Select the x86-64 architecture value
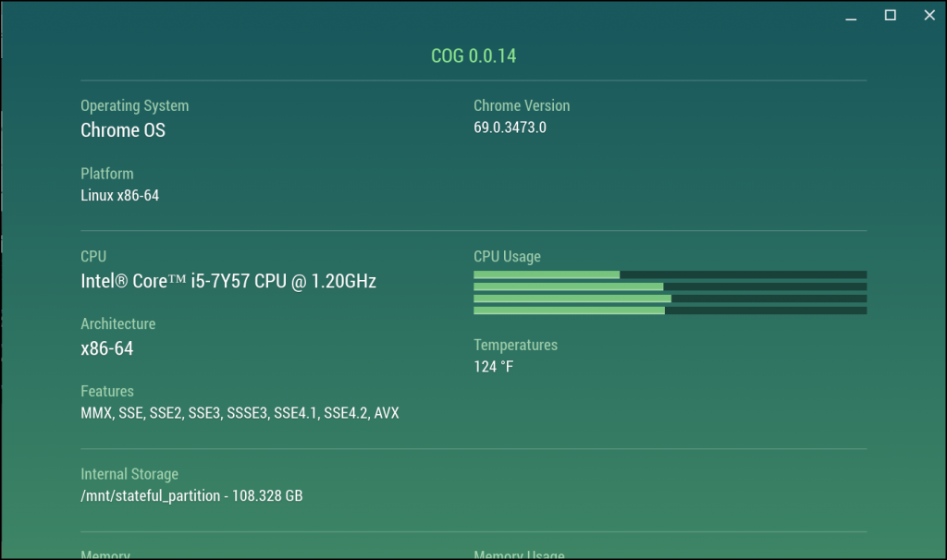The image size is (947, 560). tap(107, 348)
